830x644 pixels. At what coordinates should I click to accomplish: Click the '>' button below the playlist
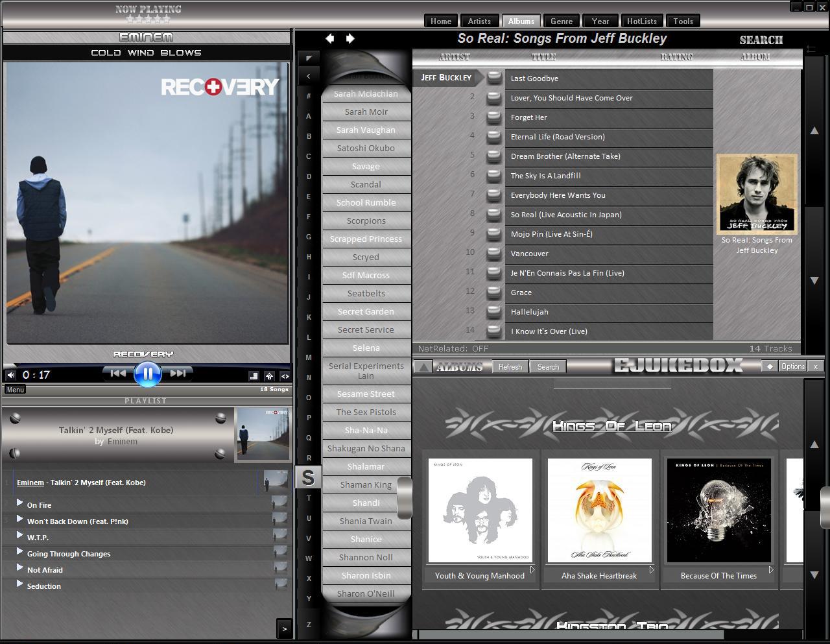pos(284,628)
